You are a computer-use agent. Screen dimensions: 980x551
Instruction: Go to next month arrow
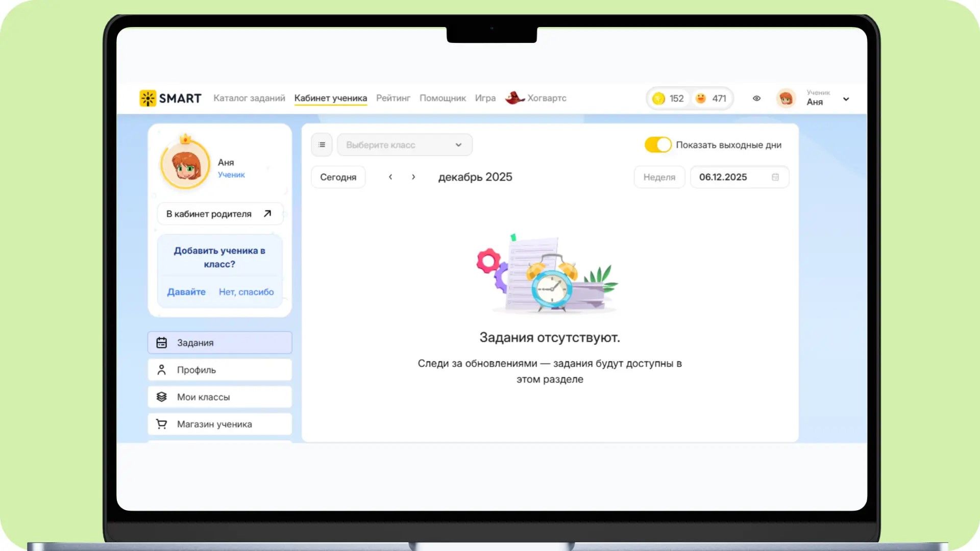pos(413,177)
